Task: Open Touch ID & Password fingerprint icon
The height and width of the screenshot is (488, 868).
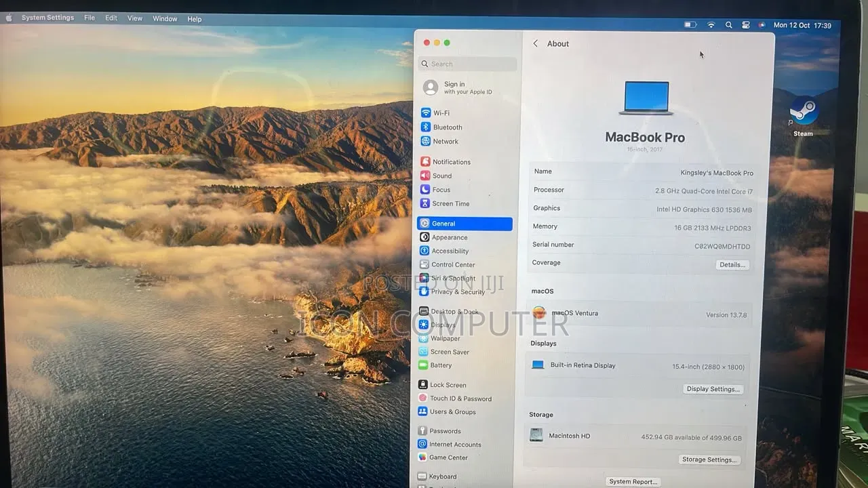Action: (x=423, y=398)
